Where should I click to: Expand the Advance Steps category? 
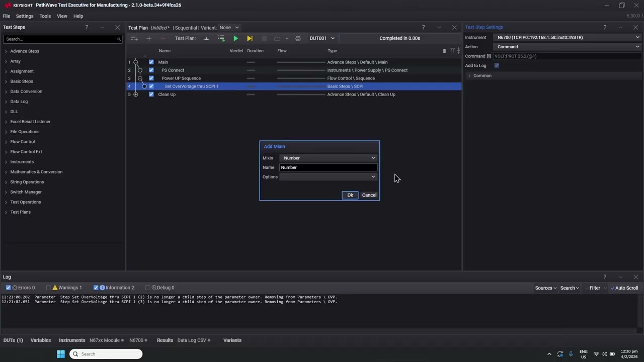click(6, 51)
